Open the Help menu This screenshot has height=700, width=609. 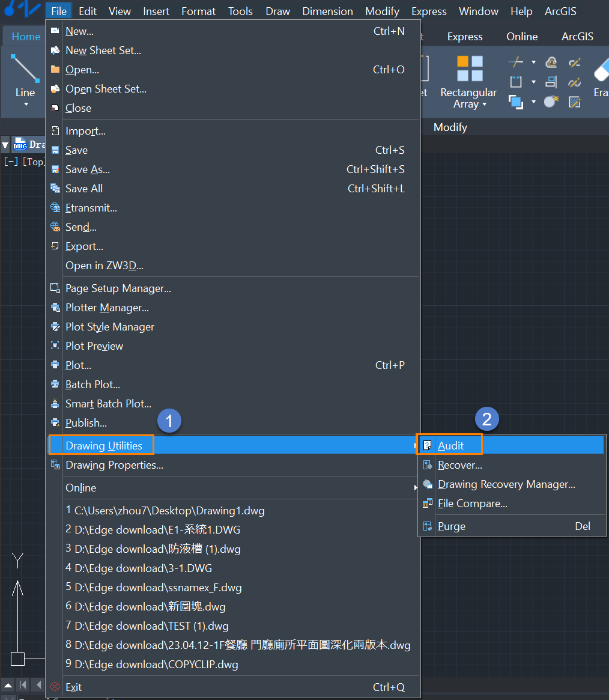click(x=521, y=11)
